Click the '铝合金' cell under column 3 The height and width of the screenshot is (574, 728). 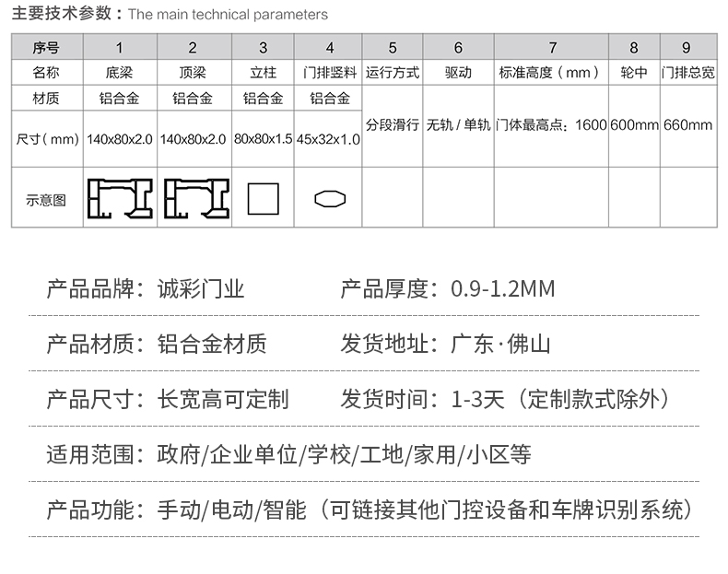point(264,99)
